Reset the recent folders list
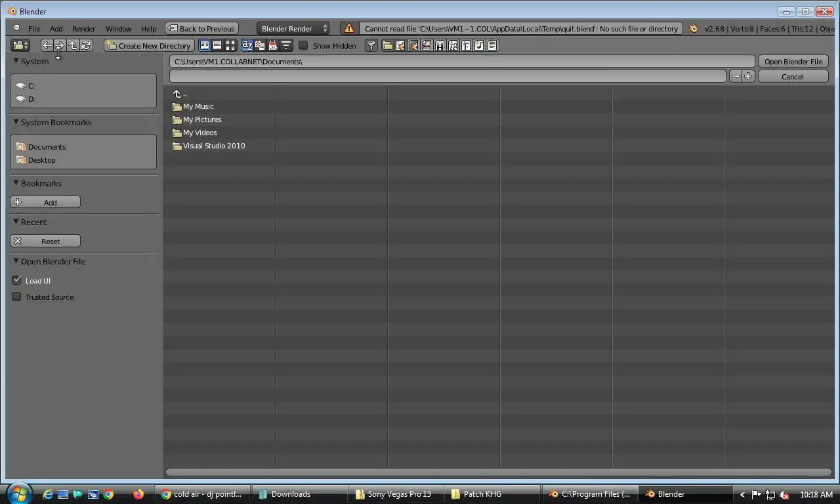The image size is (840, 504). click(45, 241)
